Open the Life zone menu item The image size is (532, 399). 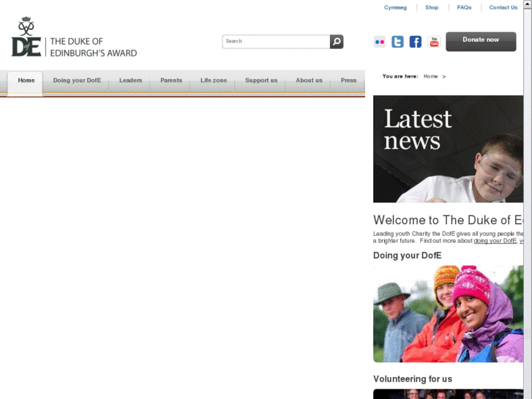click(214, 81)
